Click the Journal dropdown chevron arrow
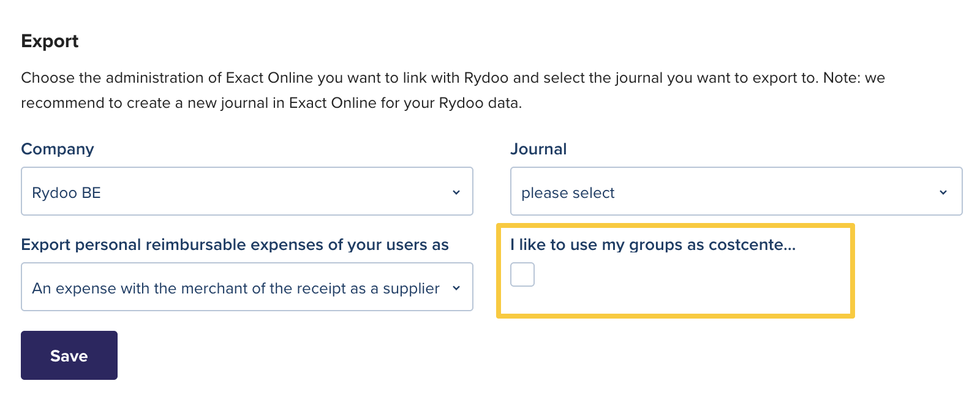The height and width of the screenshot is (397, 980). (943, 192)
